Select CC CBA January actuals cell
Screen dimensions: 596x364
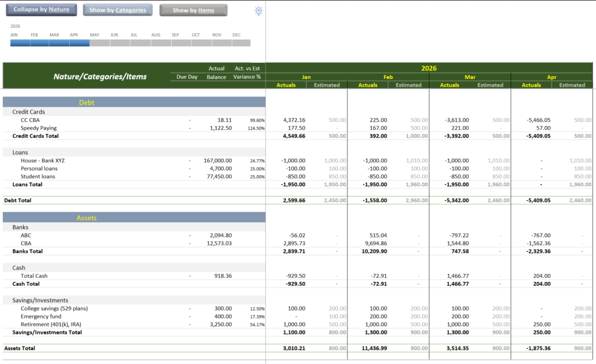click(294, 120)
